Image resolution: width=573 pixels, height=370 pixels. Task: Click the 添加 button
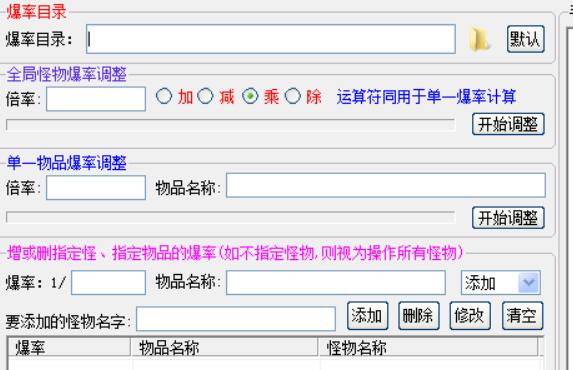point(368,316)
